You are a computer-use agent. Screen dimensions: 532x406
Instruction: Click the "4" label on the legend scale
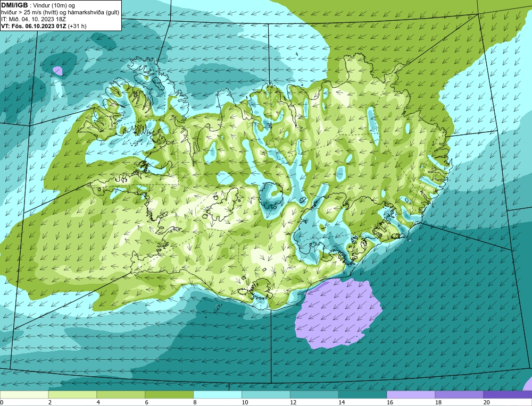98,402
